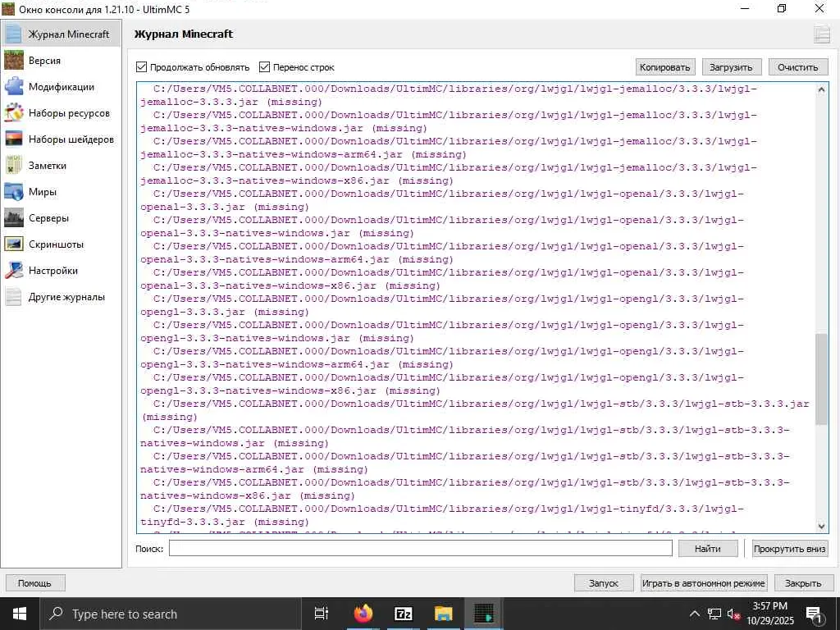Click Играть в автономном режиме button
The width and height of the screenshot is (840, 630).
pos(704,583)
